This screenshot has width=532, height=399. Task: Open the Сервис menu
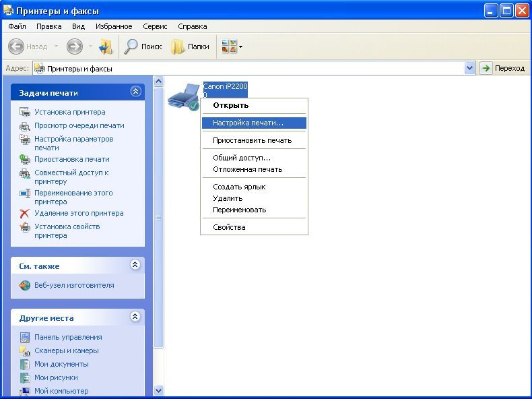[155, 26]
